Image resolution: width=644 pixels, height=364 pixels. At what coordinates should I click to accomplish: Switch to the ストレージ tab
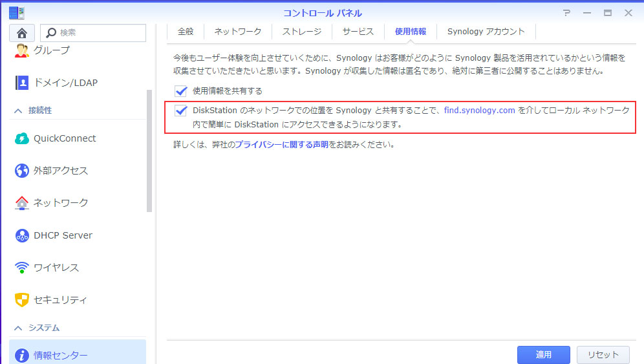[x=302, y=32]
